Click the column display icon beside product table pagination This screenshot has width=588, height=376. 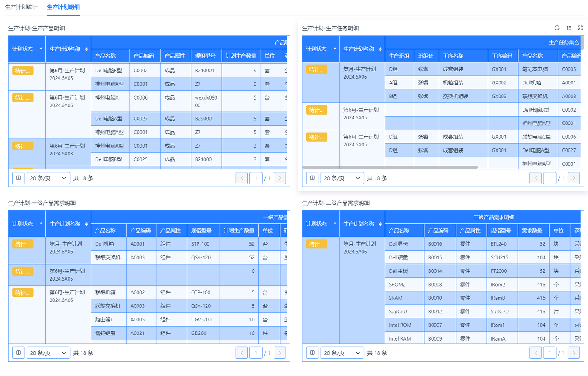tap(18, 178)
